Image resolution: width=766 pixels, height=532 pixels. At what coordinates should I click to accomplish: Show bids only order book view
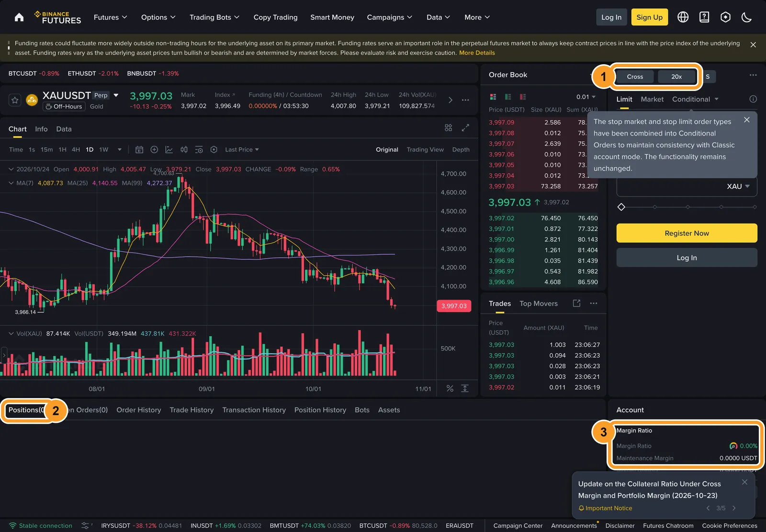coord(508,97)
